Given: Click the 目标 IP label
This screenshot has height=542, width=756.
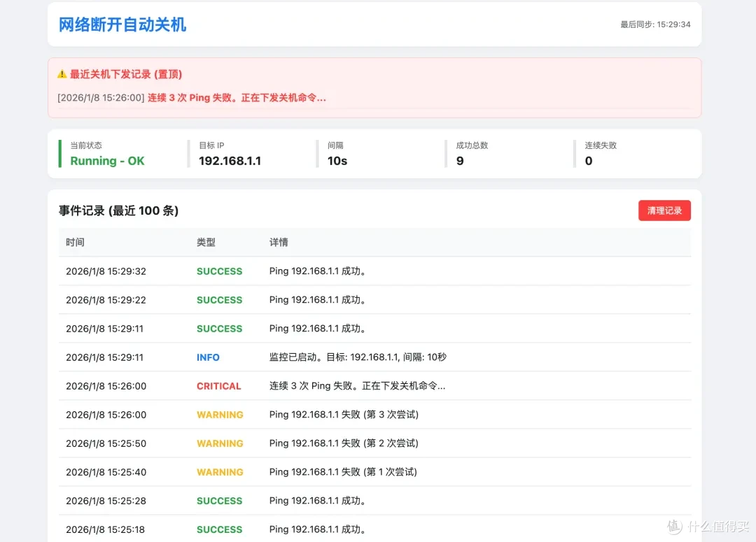Looking at the screenshot, I should click(x=211, y=145).
